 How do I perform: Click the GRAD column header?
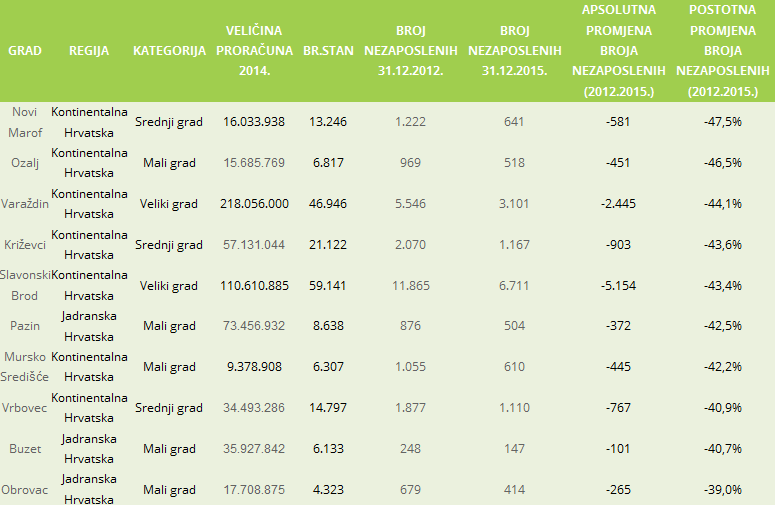24,50
